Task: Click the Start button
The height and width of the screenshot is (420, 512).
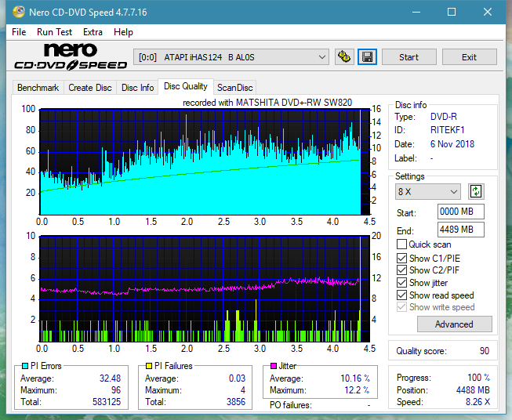Action: point(409,57)
